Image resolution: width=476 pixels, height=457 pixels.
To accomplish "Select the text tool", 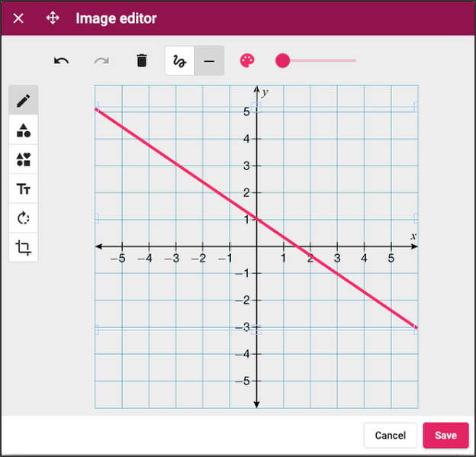I will 24,189.
